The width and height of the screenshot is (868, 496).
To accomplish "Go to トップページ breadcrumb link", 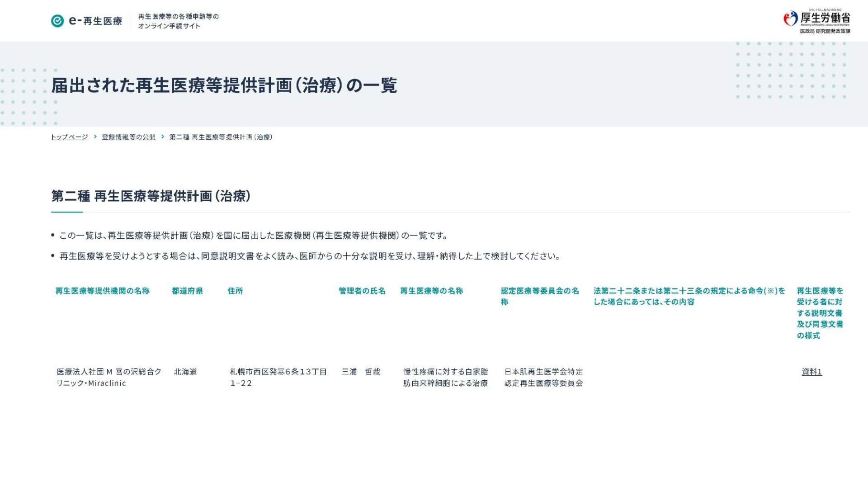I will click(x=69, y=137).
